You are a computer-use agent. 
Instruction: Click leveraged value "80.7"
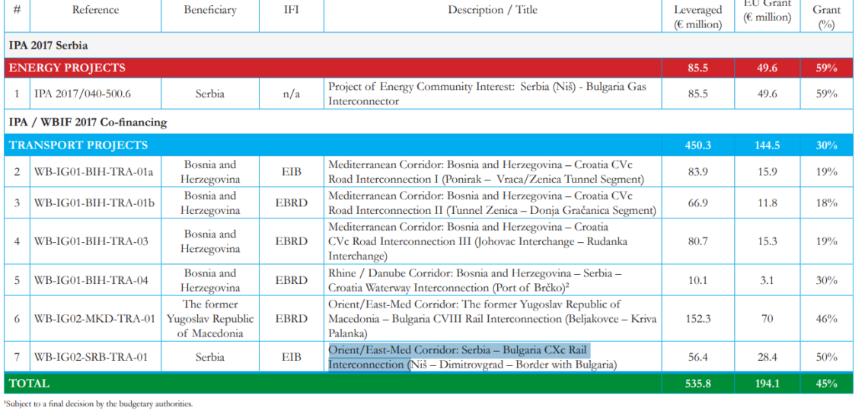coord(698,241)
